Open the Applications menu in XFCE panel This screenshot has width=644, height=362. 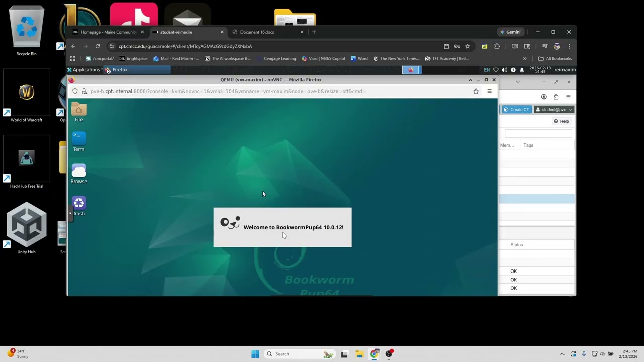(x=84, y=70)
